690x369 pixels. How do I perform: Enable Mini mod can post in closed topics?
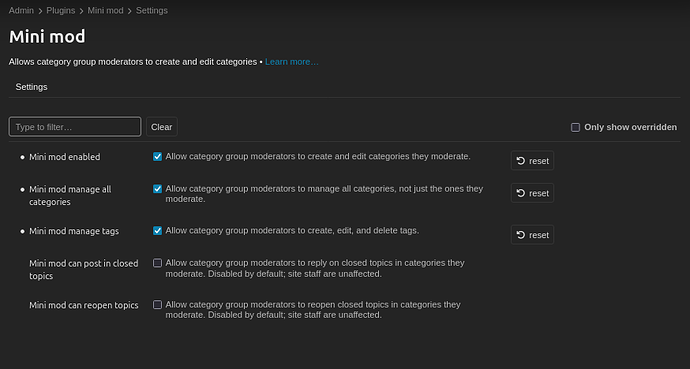coord(157,263)
